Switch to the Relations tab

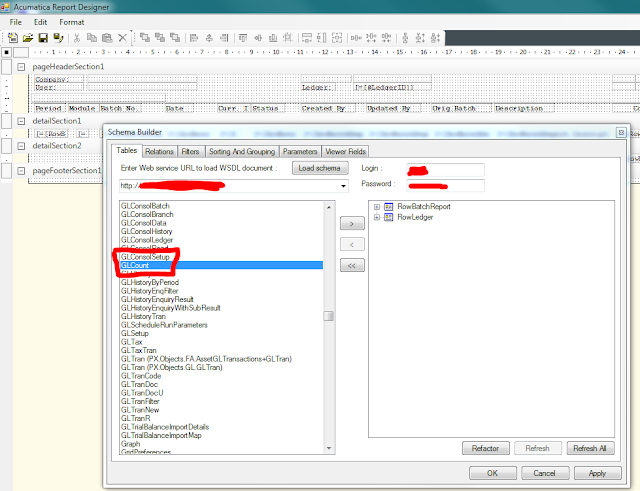point(159,151)
